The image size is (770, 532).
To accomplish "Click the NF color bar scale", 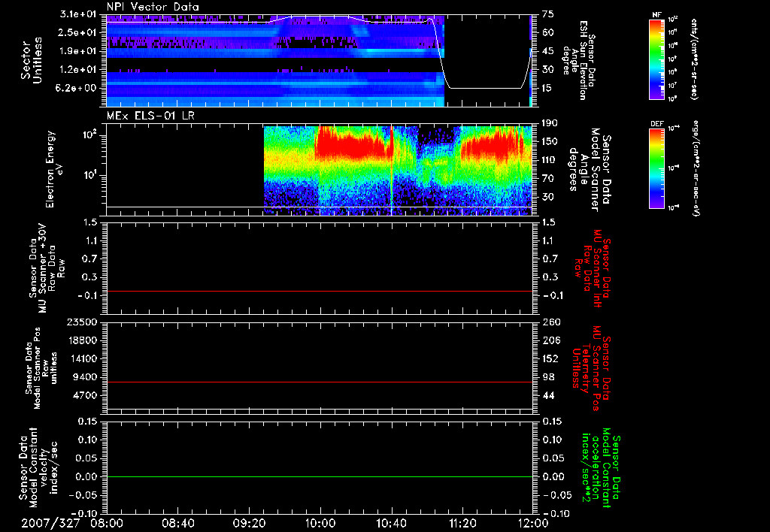I will (x=657, y=59).
